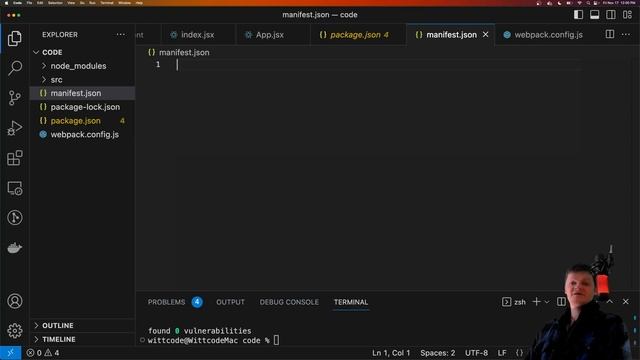This screenshot has width=640, height=360.
Task: Split the terminal pane
Action: tap(561, 302)
